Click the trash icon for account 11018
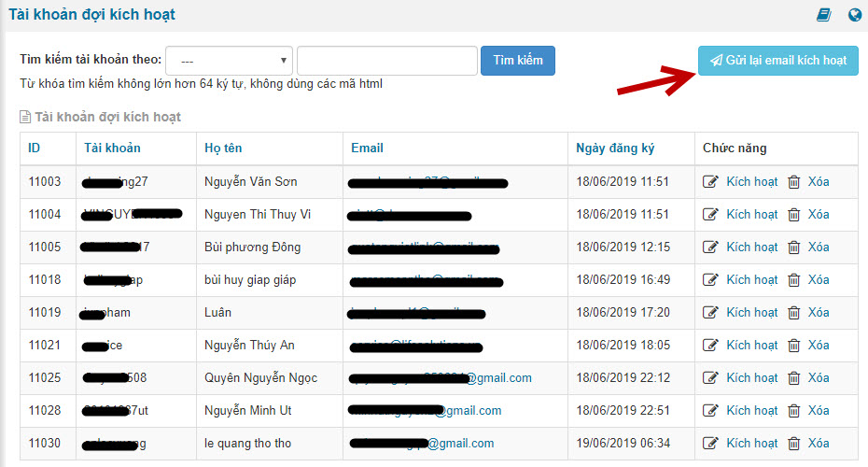Screen dimensions: 868x467 (794, 280)
